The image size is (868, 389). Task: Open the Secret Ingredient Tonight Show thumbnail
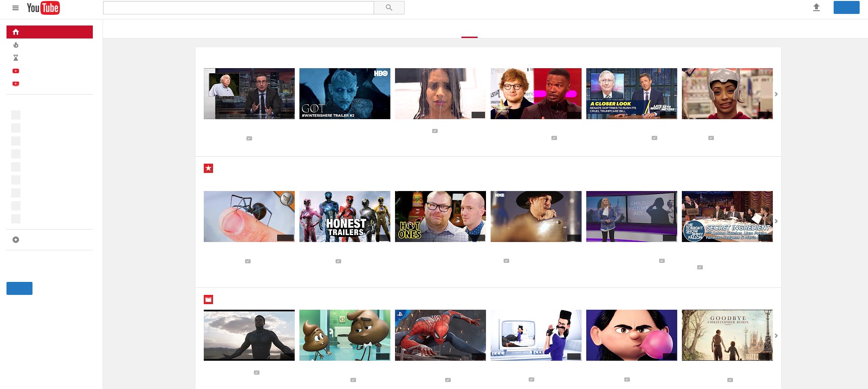[x=727, y=217]
